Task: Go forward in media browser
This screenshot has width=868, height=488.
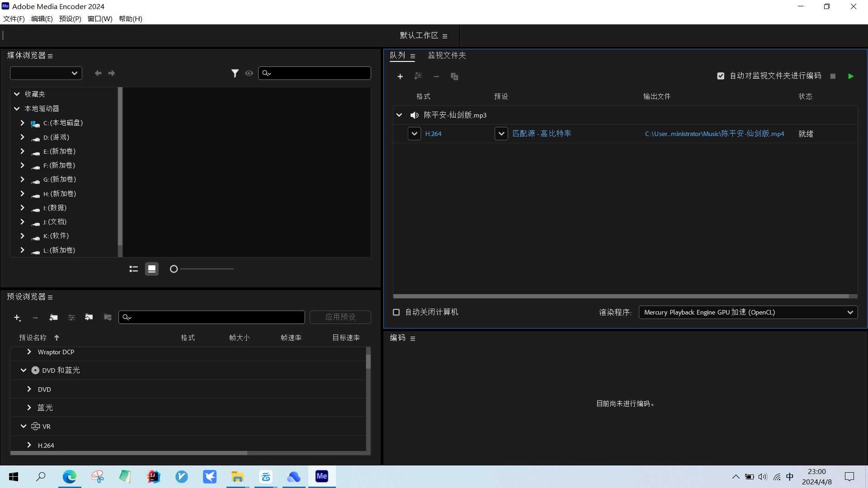Action: click(112, 73)
